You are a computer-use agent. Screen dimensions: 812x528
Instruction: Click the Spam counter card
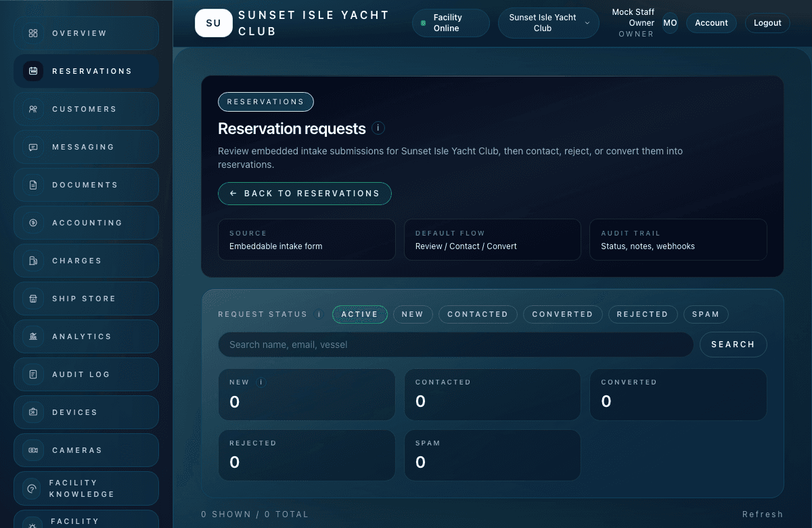pos(493,456)
